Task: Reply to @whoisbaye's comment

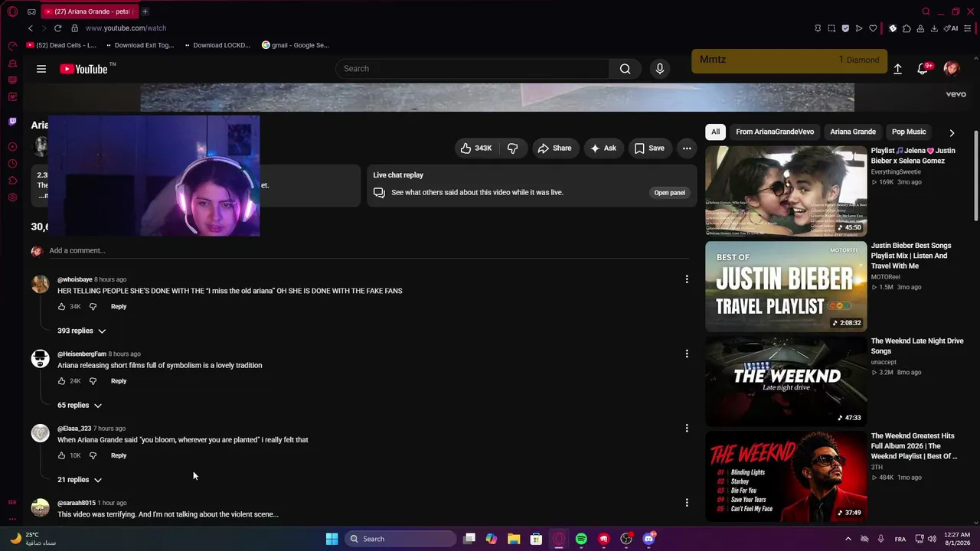Action: (x=119, y=307)
